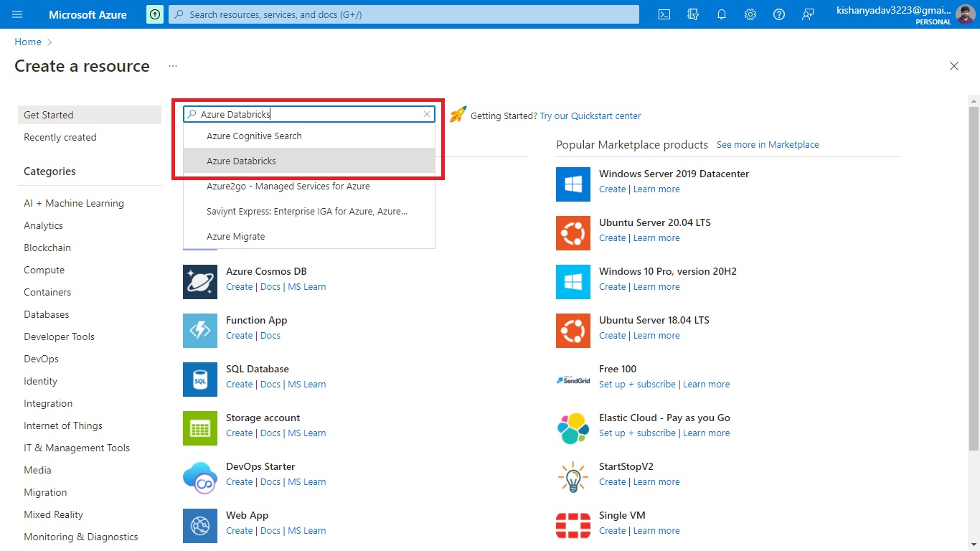980x551 pixels.
Task: Set up + subscribe to Free 100
Action: pyautogui.click(x=637, y=384)
